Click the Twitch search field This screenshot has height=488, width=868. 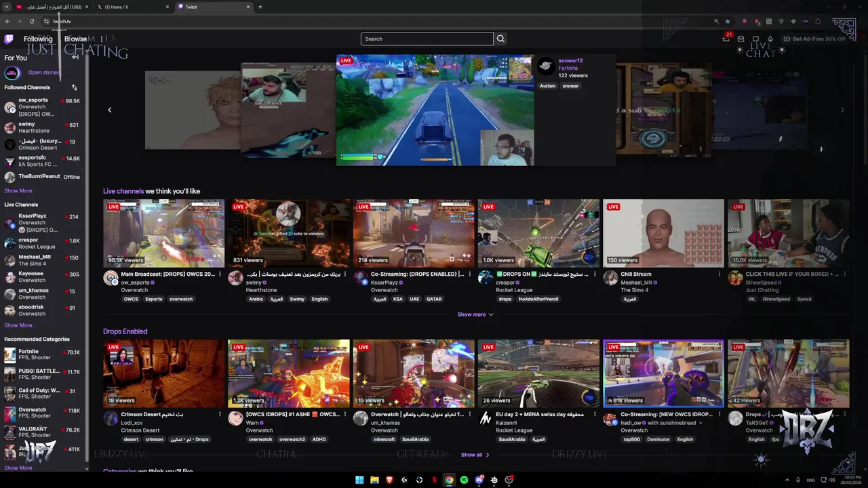[427, 39]
